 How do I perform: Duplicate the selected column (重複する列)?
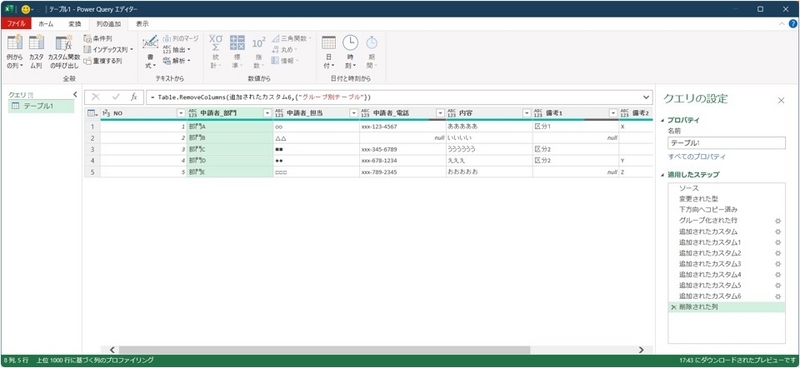(103, 61)
